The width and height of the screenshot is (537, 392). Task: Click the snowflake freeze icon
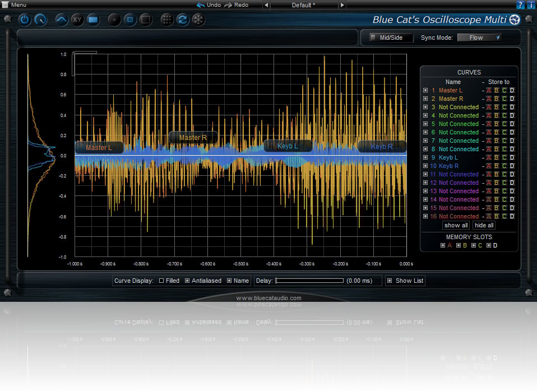click(x=198, y=20)
